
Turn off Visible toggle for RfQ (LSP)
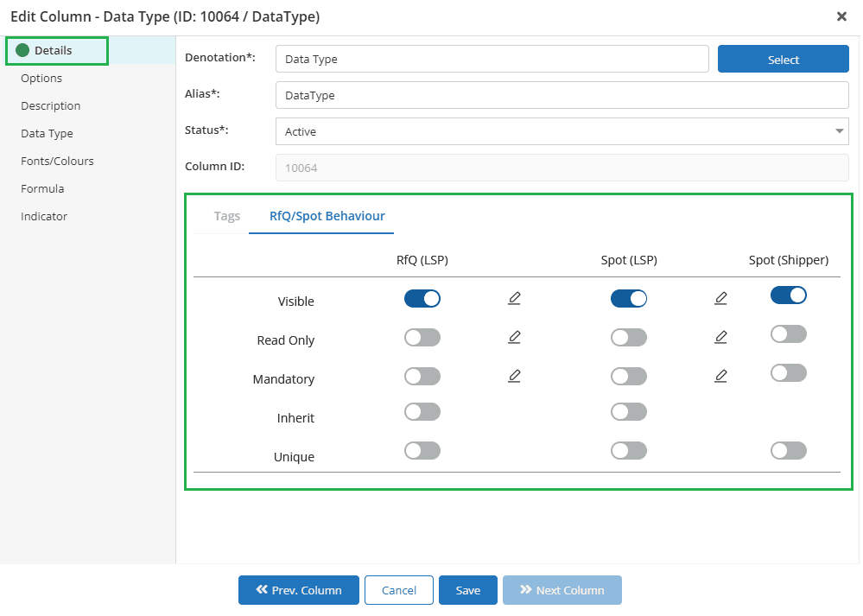coord(422,298)
